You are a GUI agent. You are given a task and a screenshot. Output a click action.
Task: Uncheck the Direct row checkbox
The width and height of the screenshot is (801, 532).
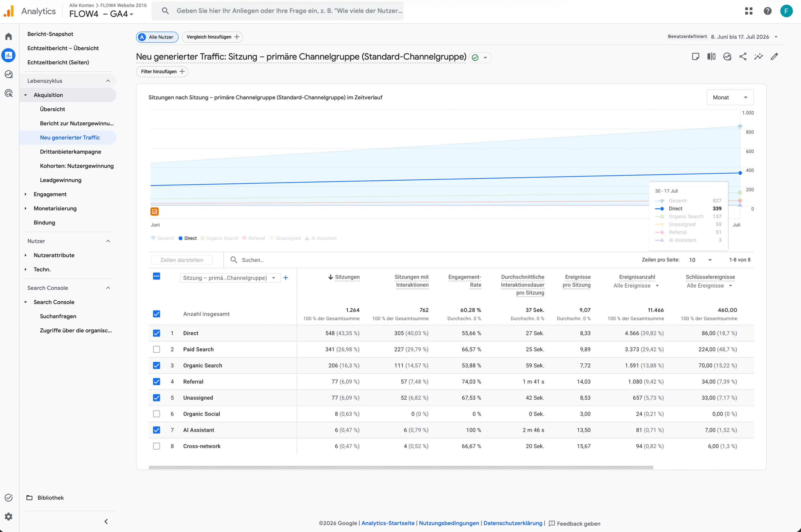(156, 333)
